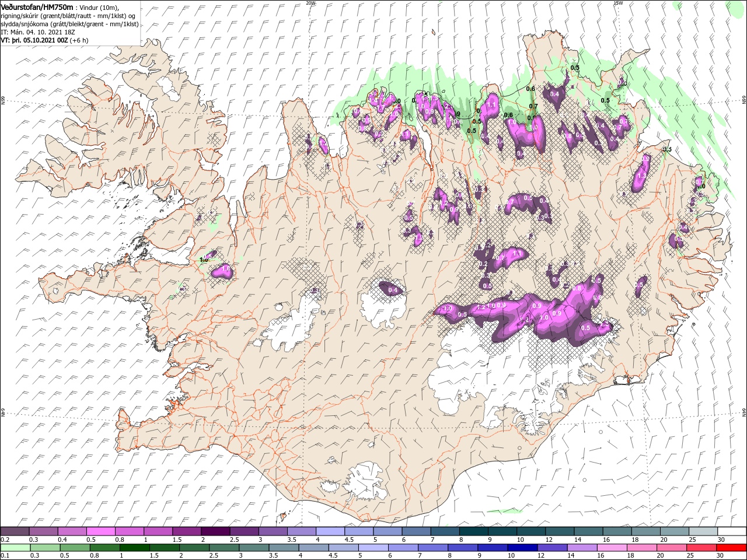Pick lower-row darkest green swatch starting at 1

(134, 548)
